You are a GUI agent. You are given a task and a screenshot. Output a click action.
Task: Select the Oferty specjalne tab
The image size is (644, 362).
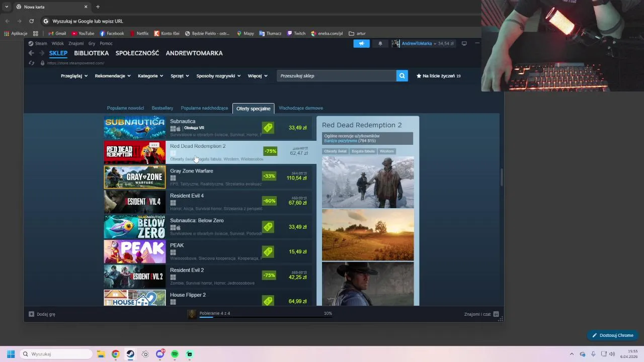pos(253,109)
